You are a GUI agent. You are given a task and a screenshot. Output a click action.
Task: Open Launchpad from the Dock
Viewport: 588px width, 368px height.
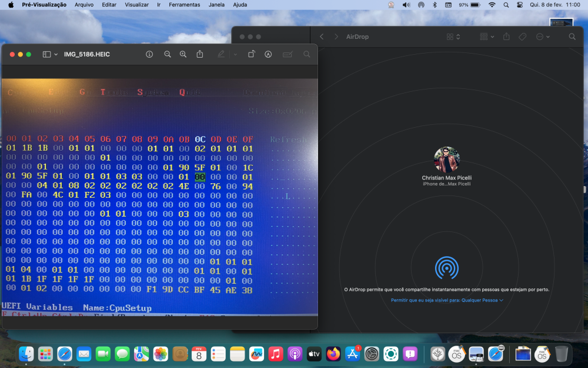pos(45,354)
